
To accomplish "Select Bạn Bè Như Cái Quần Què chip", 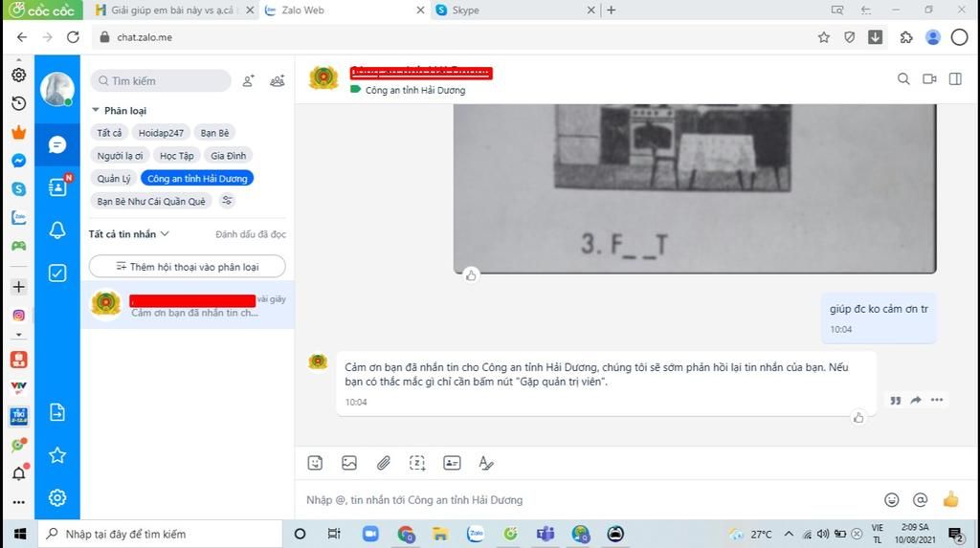I will tap(151, 201).
